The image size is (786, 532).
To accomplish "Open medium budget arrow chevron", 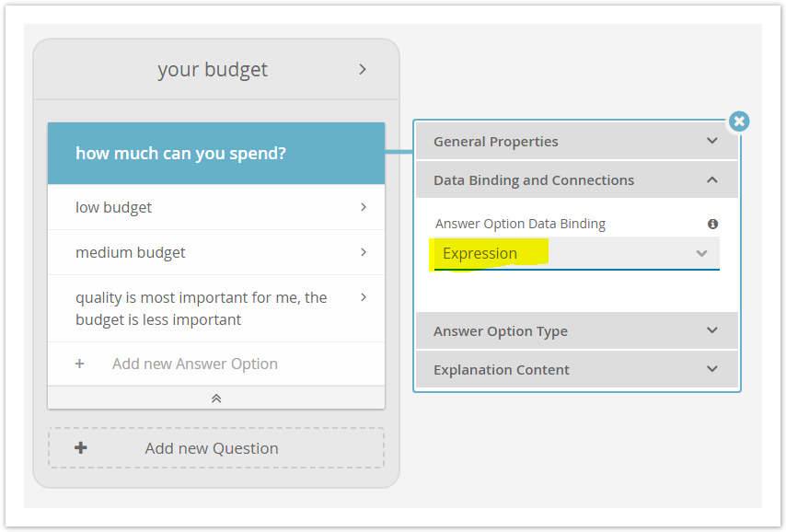I will point(364,252).
